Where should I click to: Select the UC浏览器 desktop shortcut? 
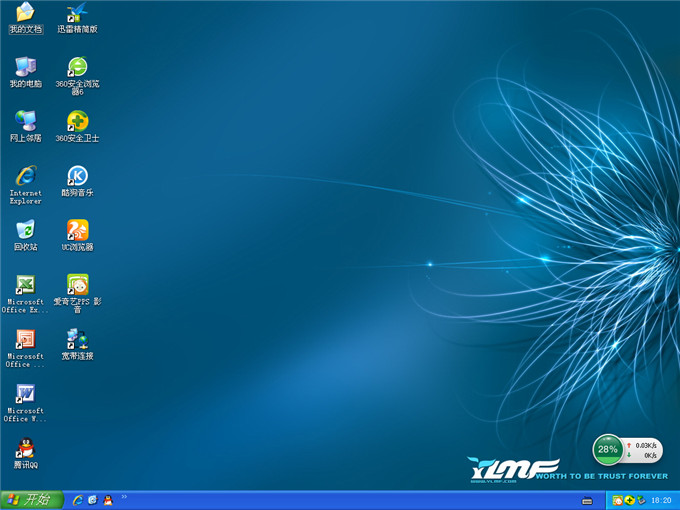77,230
